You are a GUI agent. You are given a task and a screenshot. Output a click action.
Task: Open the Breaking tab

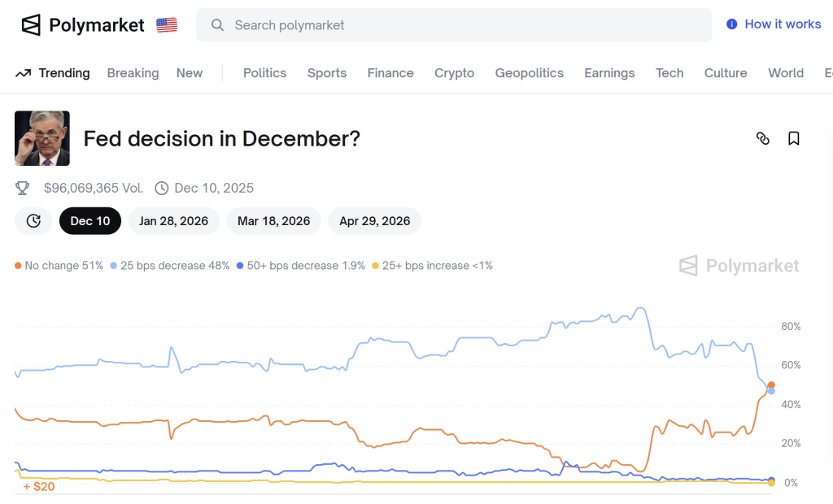pyautogui.click(x=133, y=73)
